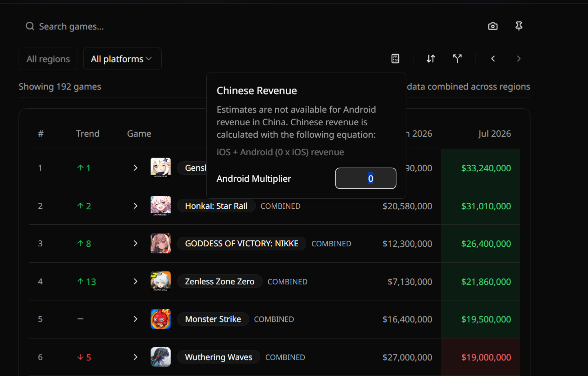Click the Trend column header
The height and width of the screenshot is (376, 588).
point(88,134)
